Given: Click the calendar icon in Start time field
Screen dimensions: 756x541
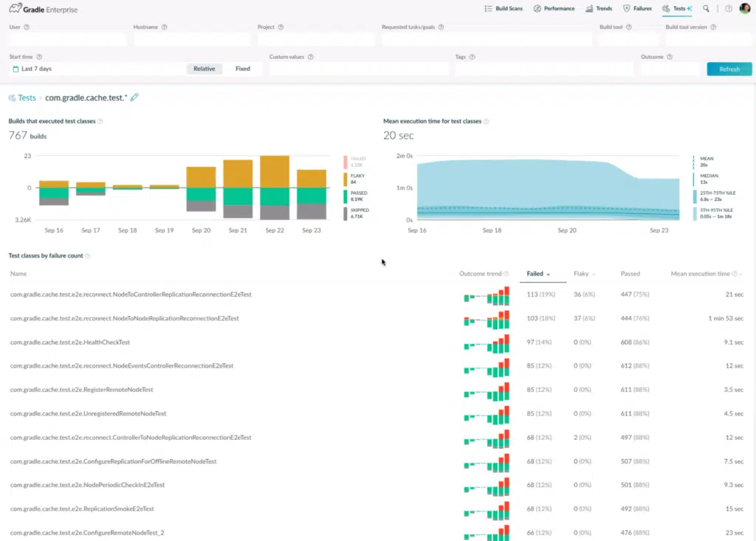Looking at the screenshot, I should point(16,69).
